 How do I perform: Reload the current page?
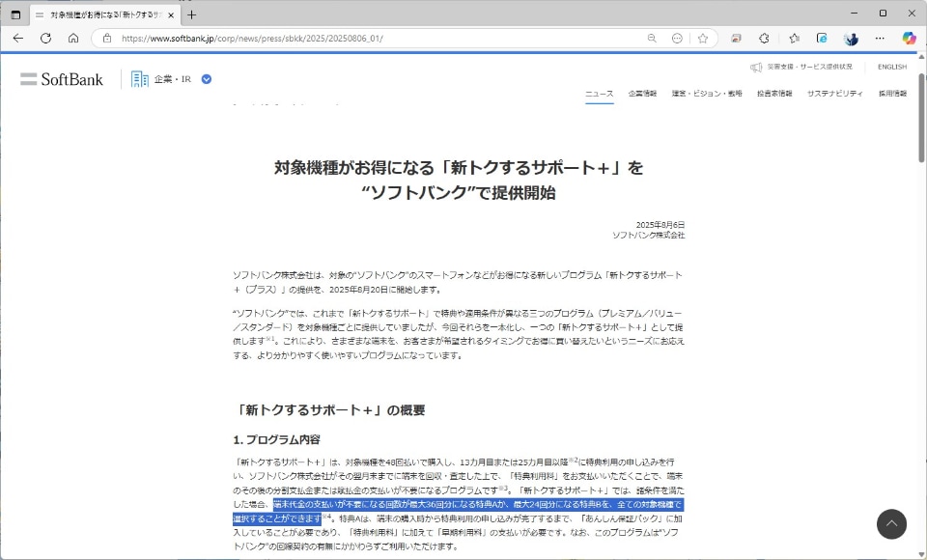45,39
